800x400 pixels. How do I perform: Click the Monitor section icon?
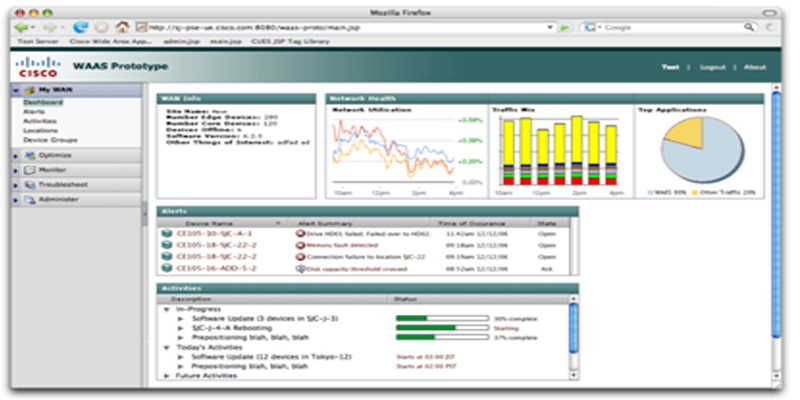coord(30,170)
